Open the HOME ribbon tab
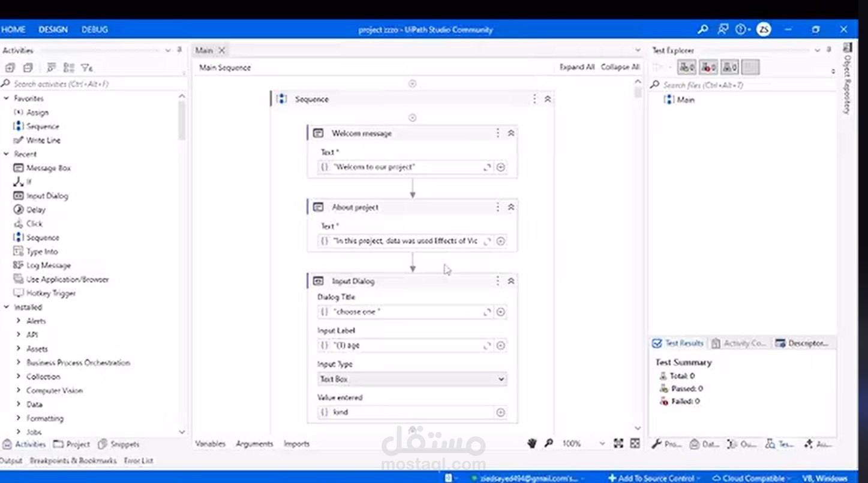Screen dimensions: 868x483 click(x=13, y=29)
